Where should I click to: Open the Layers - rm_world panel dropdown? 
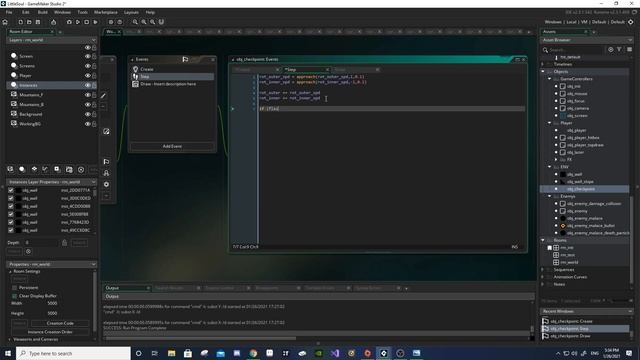(93, 40)
